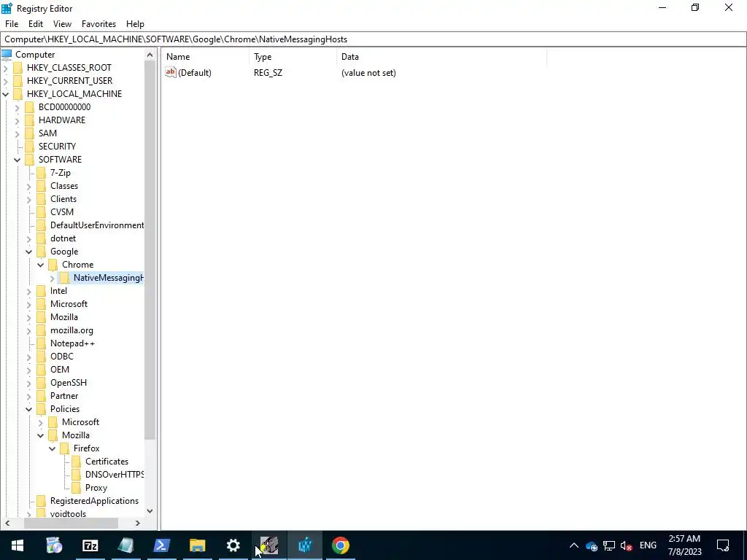Show hidden system tray icons

(573, 545)
